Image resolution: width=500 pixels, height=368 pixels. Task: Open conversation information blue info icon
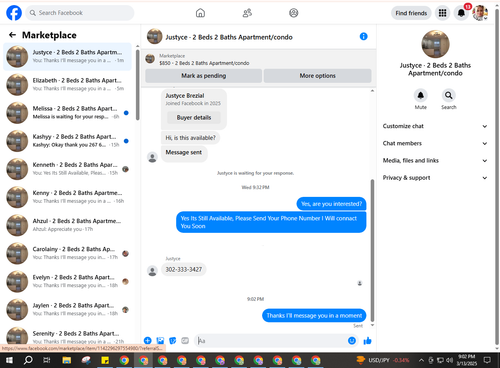point(364,36)
